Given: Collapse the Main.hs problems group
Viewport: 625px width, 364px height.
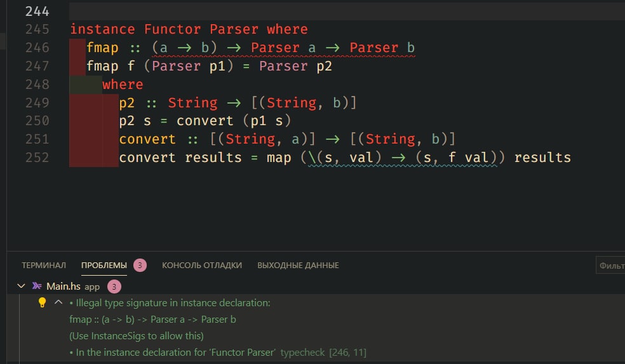Looking at the screenshot, I should (x=21, y=286).
